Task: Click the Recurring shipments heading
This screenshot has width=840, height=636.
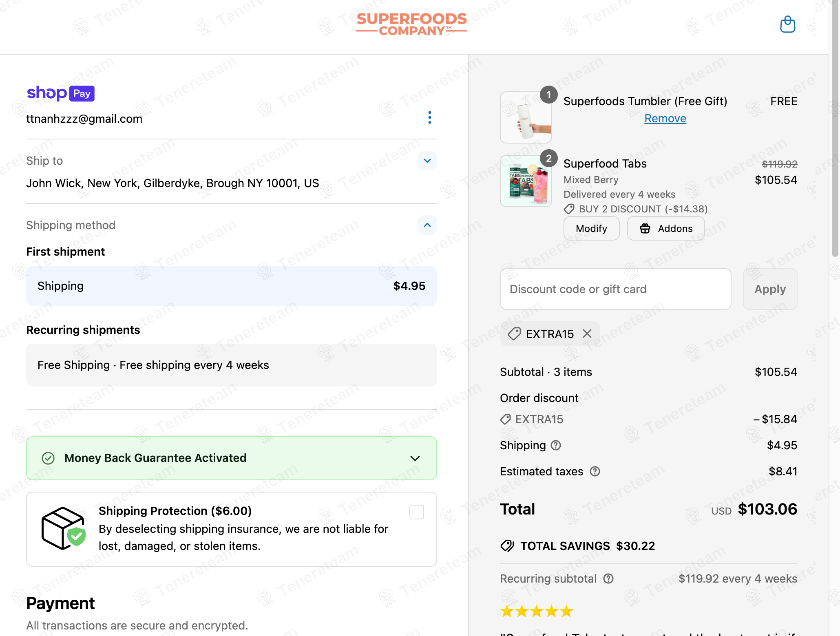Action: 83,330
